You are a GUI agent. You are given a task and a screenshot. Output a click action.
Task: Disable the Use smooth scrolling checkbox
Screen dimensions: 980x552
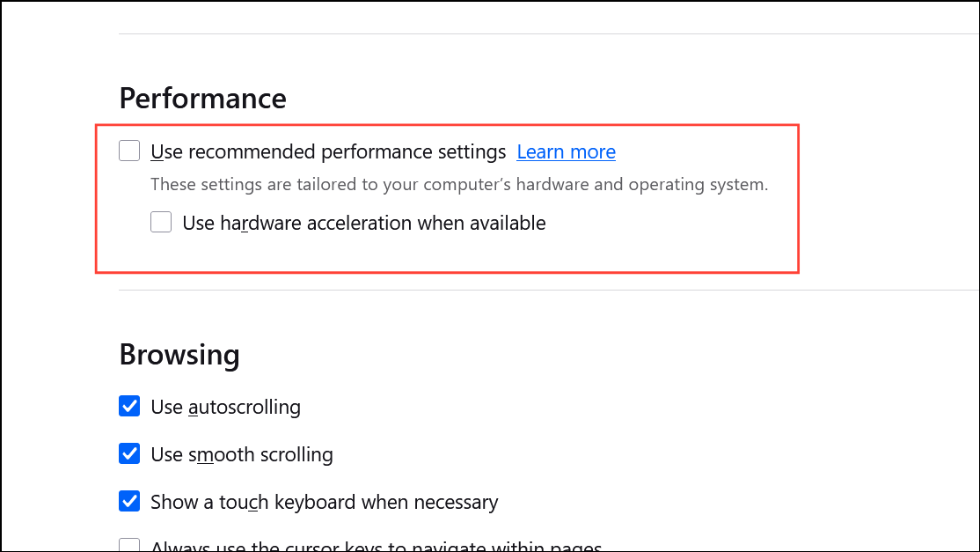(129, 454)
